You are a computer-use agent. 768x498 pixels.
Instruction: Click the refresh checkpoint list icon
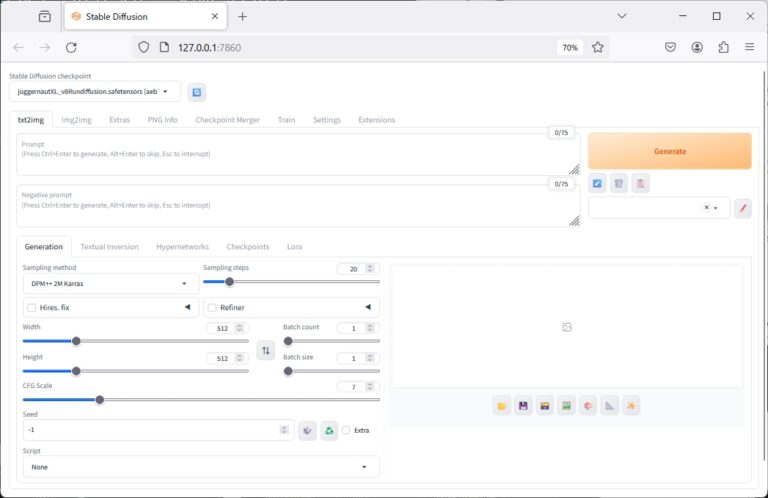point(197,92)
